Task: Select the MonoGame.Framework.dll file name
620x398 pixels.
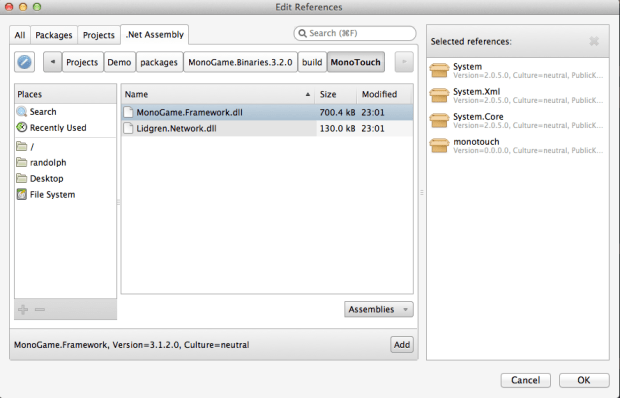Action: [189, 112]
